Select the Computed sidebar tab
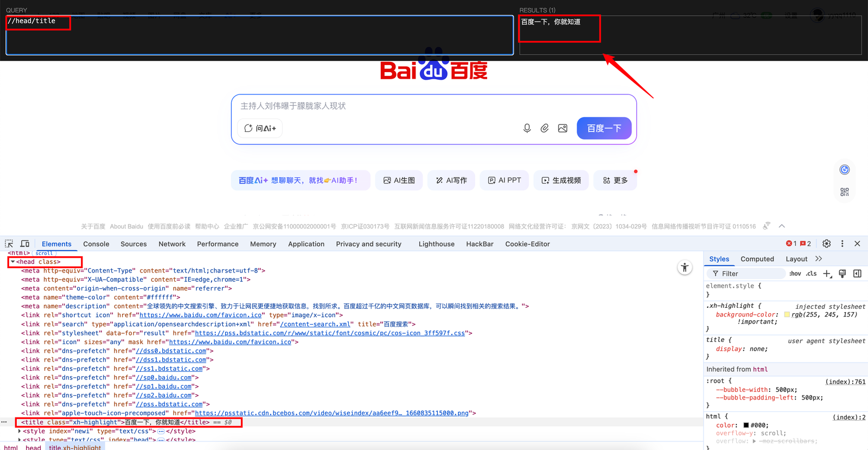 coord(757,259)
